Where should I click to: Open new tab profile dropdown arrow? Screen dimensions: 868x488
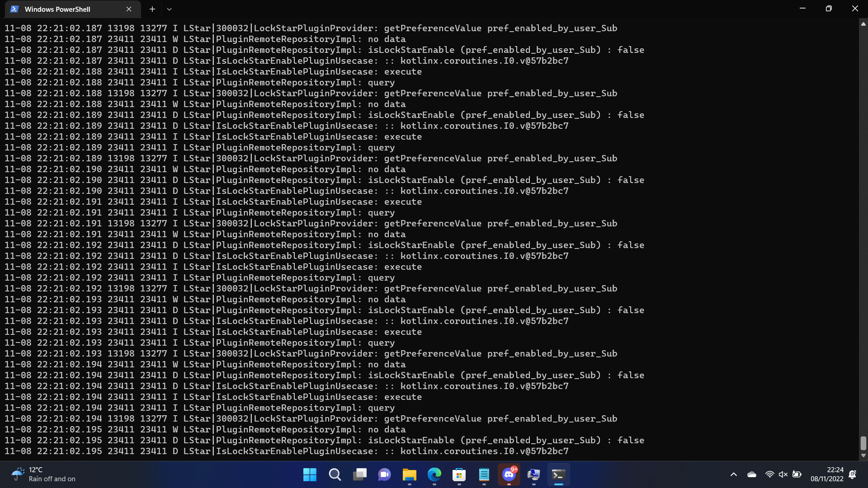(169, 9)
